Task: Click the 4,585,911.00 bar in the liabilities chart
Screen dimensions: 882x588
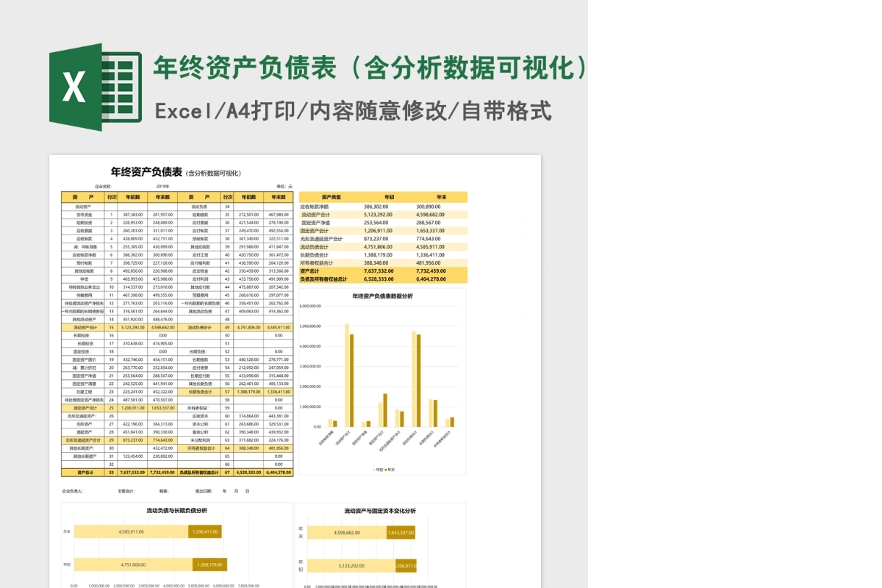Action: 131,531
